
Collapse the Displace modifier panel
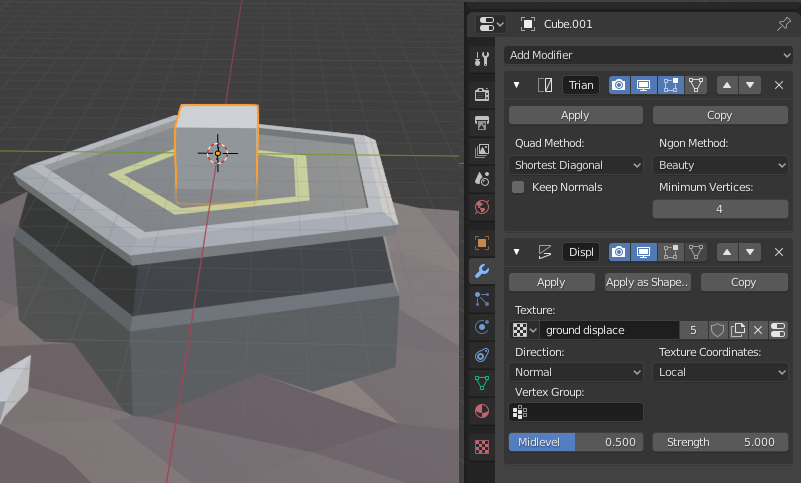[516, 251]
